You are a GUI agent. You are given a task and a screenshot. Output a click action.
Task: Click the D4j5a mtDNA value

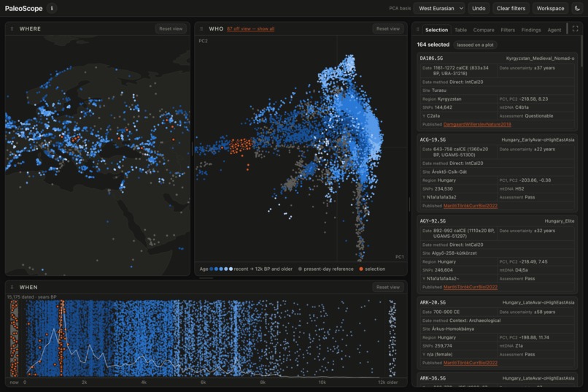[x=522, y=270]
